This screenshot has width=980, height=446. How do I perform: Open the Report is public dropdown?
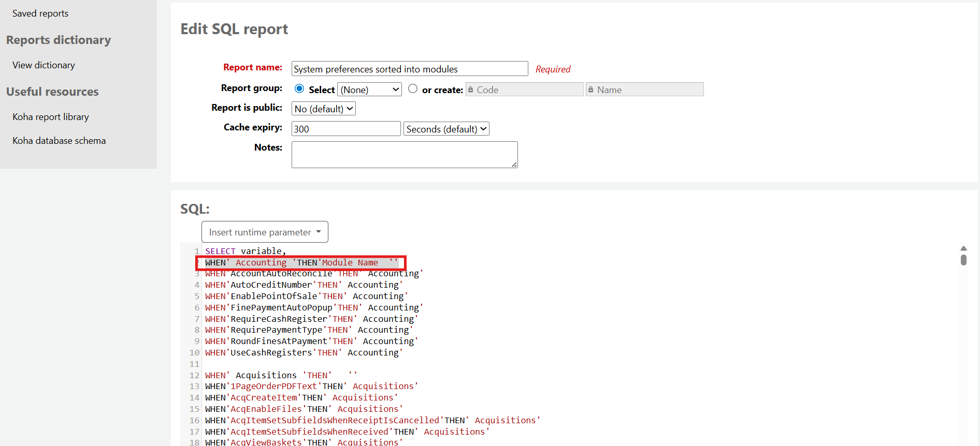(x=323, y=109)
